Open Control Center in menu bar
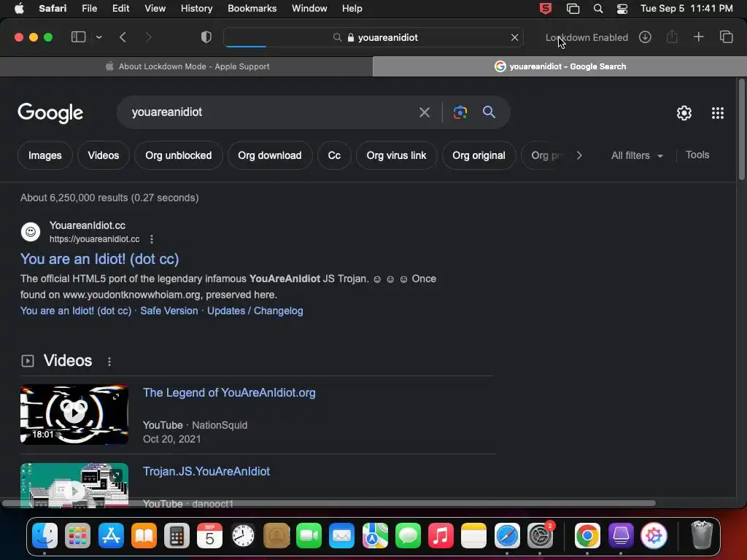This screenshot has height=560, width=747. 622,9
